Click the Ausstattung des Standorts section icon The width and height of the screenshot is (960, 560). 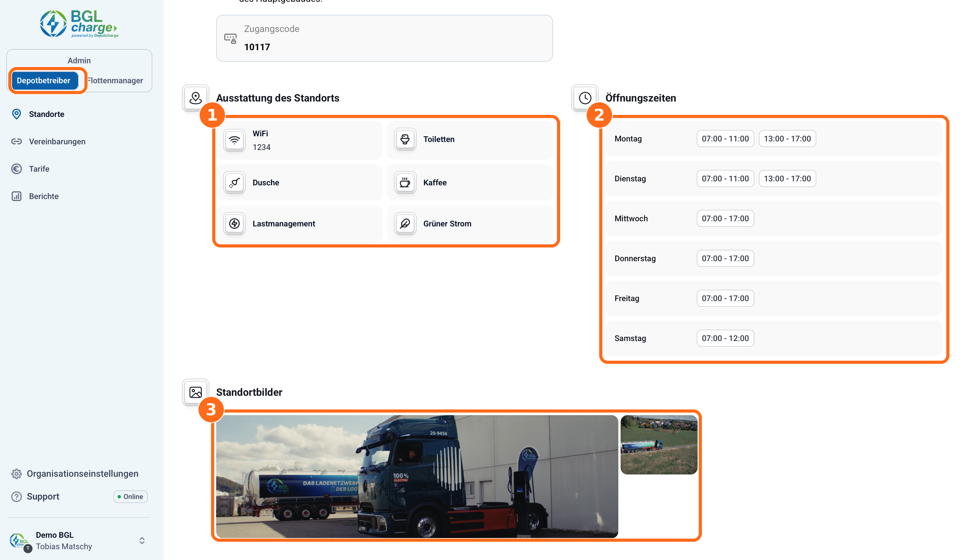(195, 98)
